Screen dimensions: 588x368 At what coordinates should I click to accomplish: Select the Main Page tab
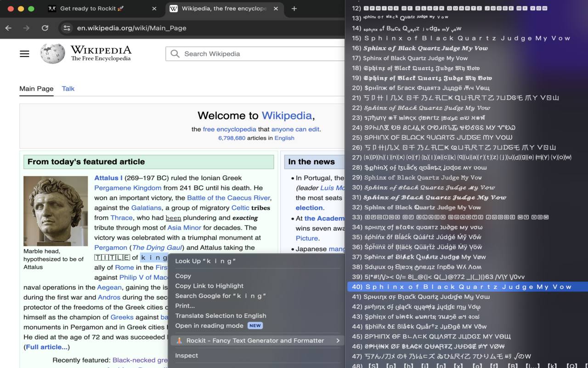tap(36, 89)
